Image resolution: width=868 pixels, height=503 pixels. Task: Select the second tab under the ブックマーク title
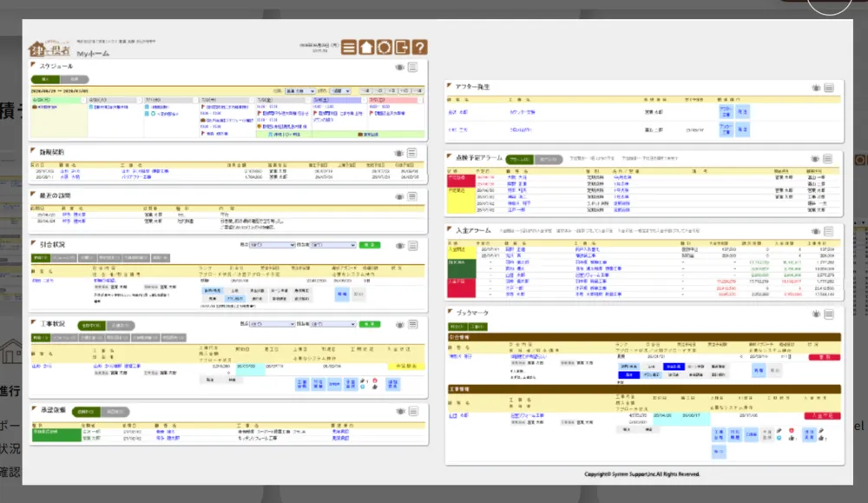coord(477,327)
